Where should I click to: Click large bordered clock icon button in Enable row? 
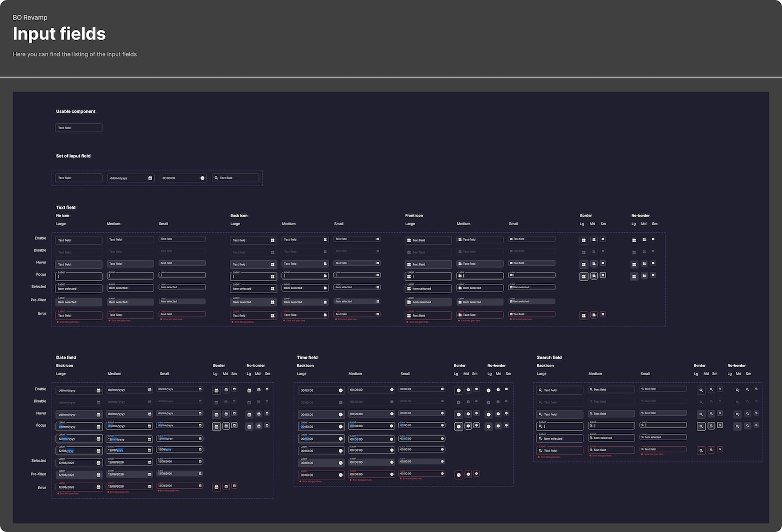tap(458, 390)
